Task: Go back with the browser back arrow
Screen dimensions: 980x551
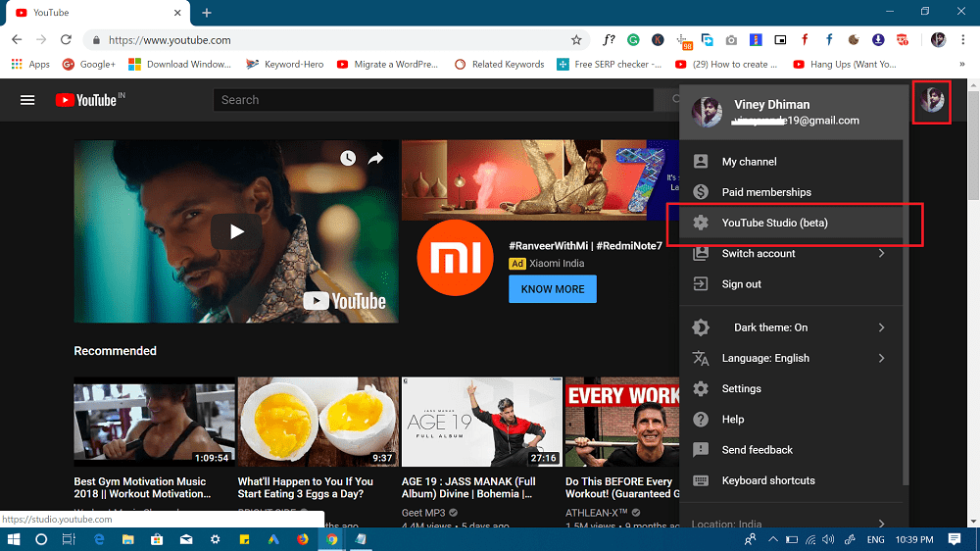Action: [x=17, y=39]
